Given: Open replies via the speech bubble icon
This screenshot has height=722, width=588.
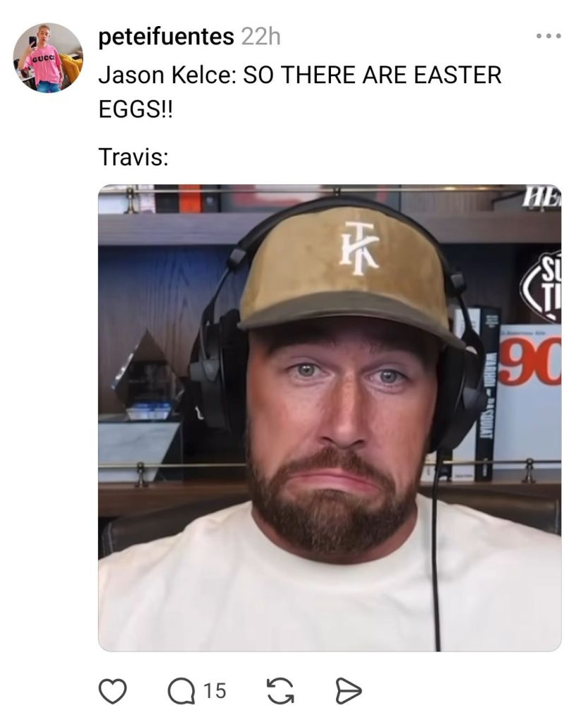Looking at the screenshot, I should click(181, 691).
